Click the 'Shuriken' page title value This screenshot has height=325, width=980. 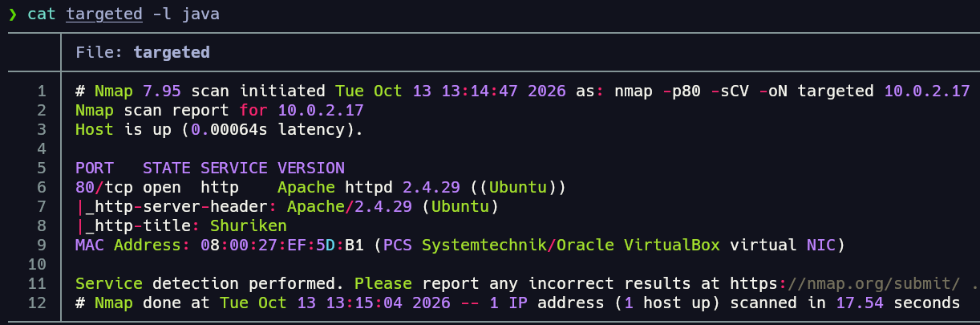(249, 225)
